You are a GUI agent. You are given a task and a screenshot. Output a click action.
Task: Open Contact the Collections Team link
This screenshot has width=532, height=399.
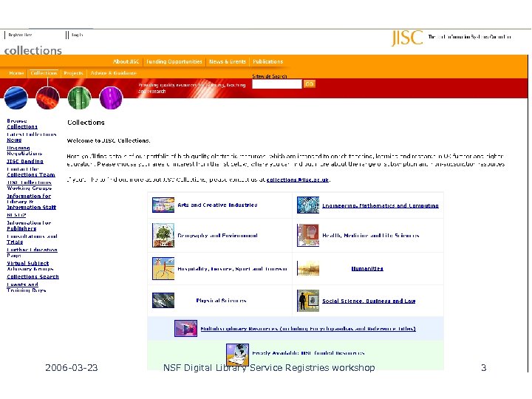(31, 171)
